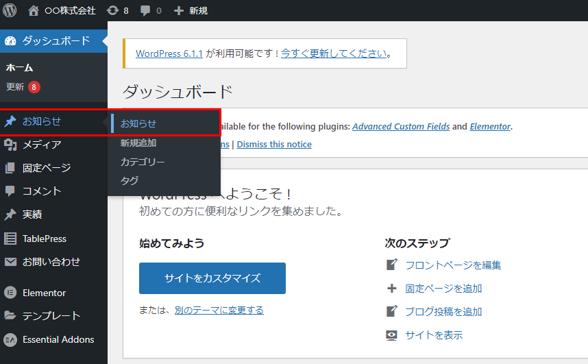Choose カテゴリー in the flyout submenu
Screen dimensions: 588x364
[x=143, y=162]
